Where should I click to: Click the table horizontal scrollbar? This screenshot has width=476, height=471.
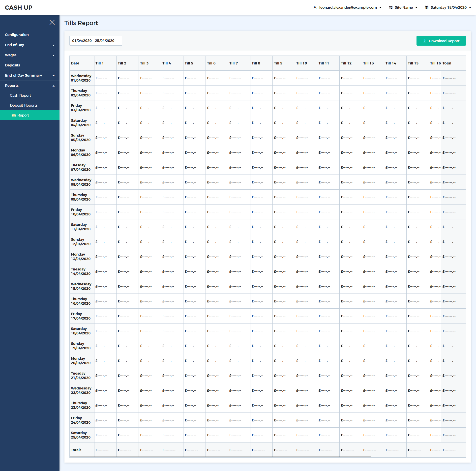tap(220, 456)
